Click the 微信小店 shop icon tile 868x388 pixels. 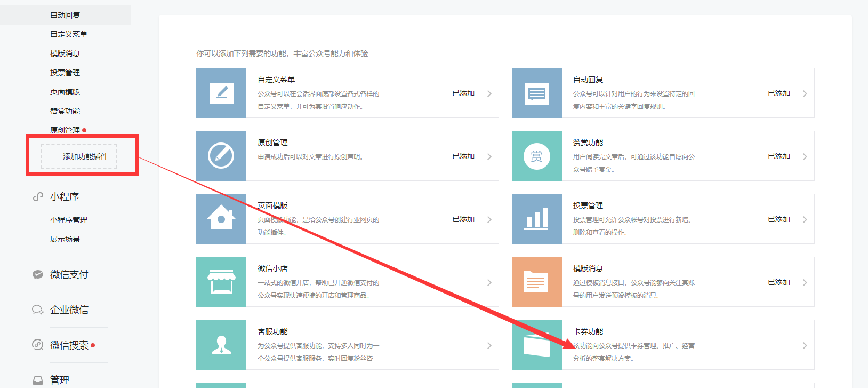pos(221,282)
